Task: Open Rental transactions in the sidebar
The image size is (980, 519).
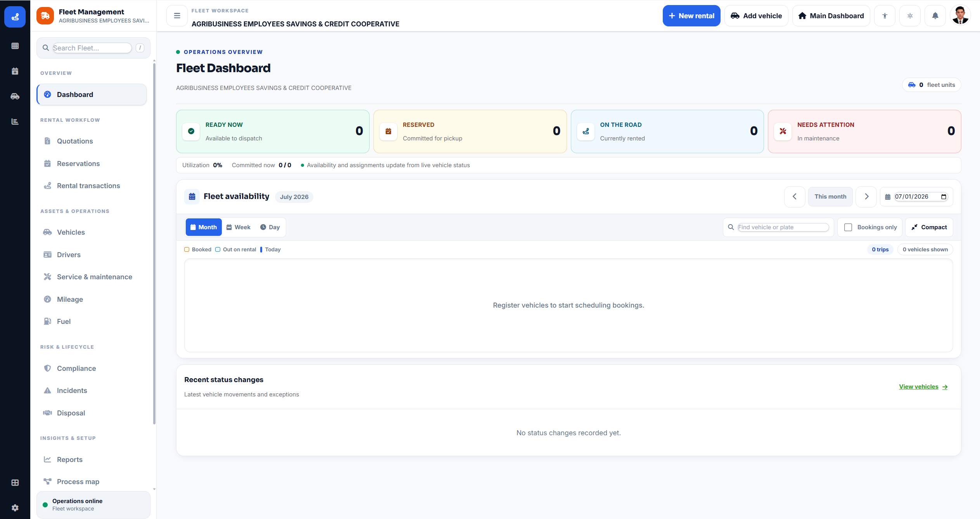Action: tap(92, 186)
